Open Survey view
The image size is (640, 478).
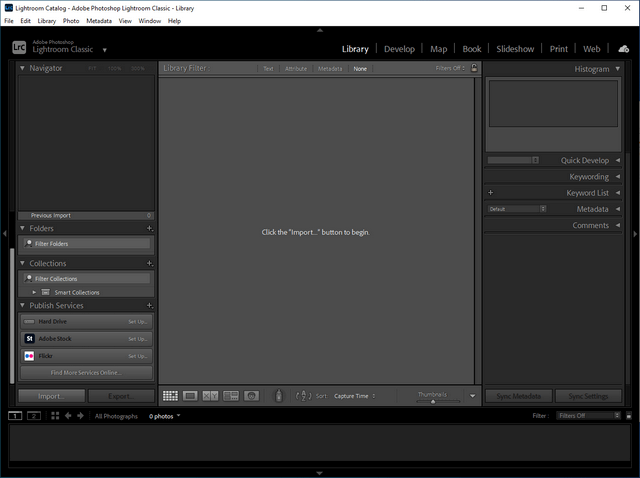(x=231, y=396)
